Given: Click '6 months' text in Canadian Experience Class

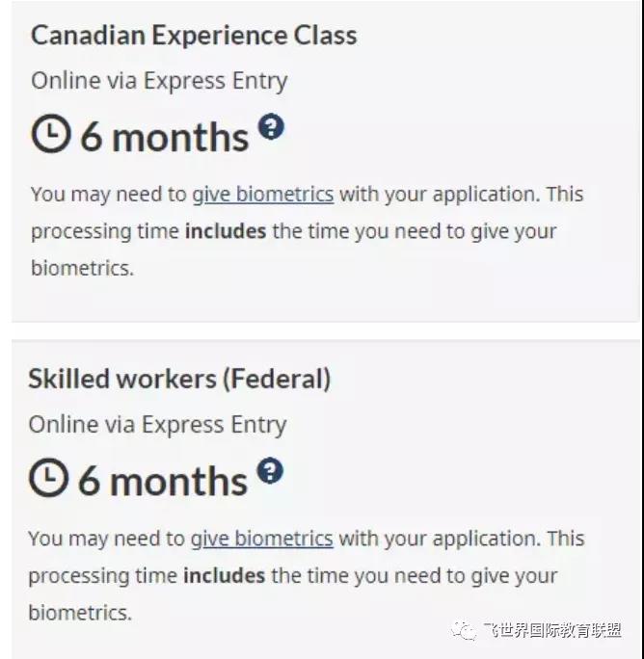Looking at the screenshot, I should pos(165,137).
